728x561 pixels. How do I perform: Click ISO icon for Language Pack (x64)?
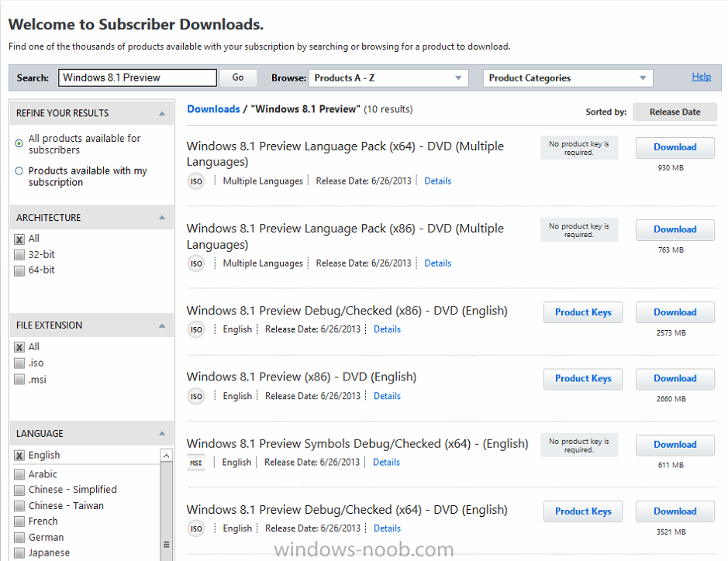[196, 181]
